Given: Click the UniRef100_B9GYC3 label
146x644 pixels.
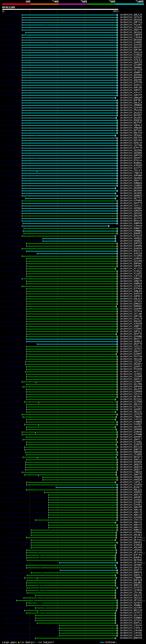Looking at the screenshot, I should tap(131, 251).
